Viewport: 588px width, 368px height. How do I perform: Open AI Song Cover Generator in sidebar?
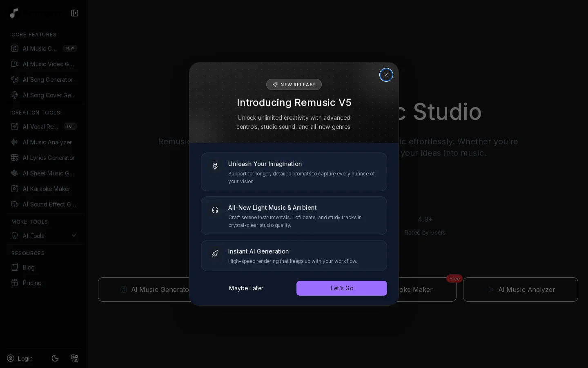coord(44,95)
